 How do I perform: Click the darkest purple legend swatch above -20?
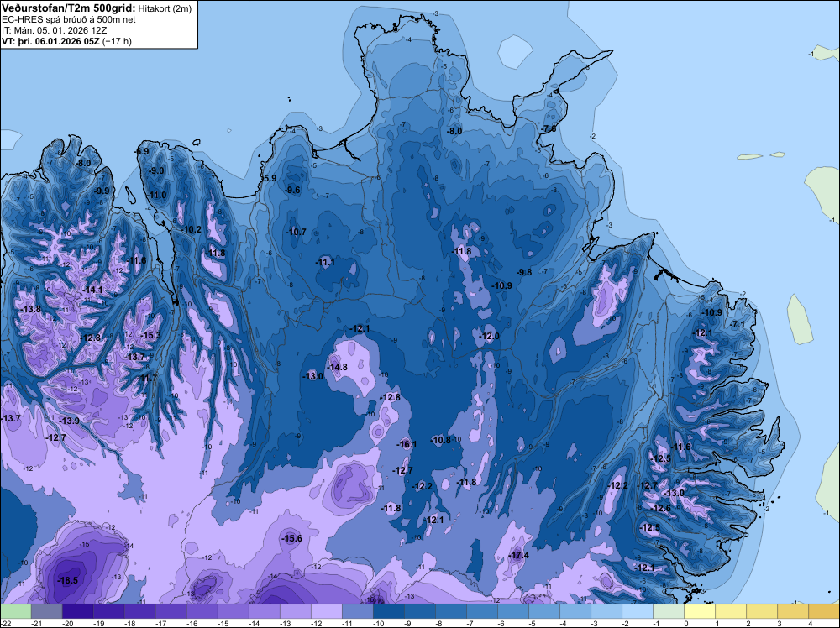coord(77,611)
